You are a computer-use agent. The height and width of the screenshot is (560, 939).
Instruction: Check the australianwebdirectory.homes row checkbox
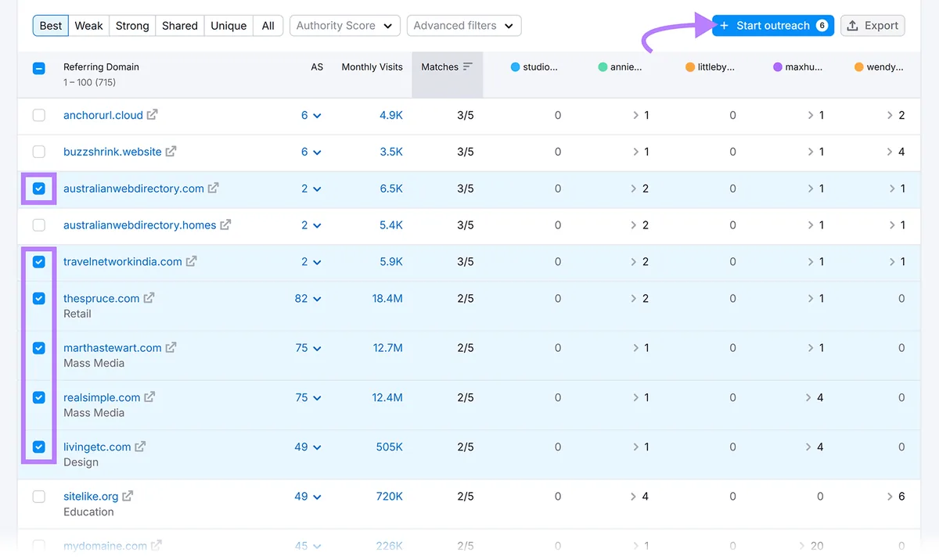coord(39,225)
